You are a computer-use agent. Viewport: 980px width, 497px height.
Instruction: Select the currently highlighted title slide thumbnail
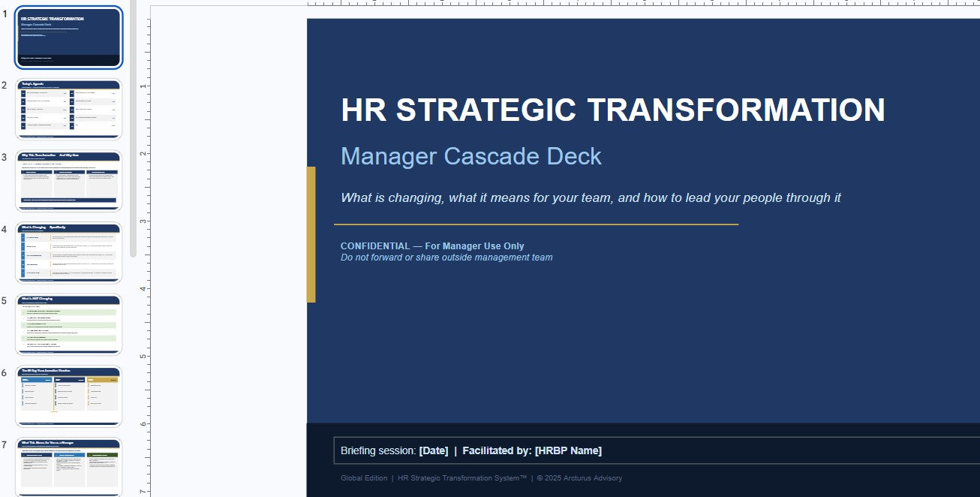coord(68,38)
